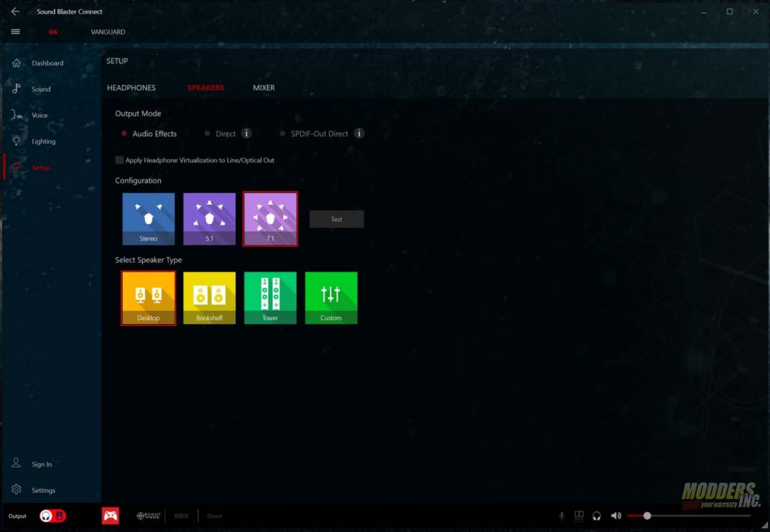Select Custom speaker type
770x532 pixels.
pyautogui.click(x=331, y=298)
